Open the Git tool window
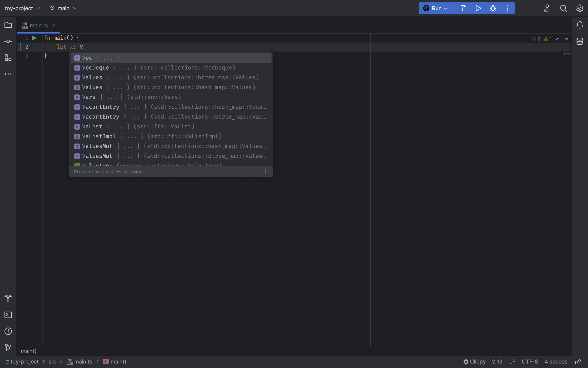This screenshot has width=588, height=368. 8,348
